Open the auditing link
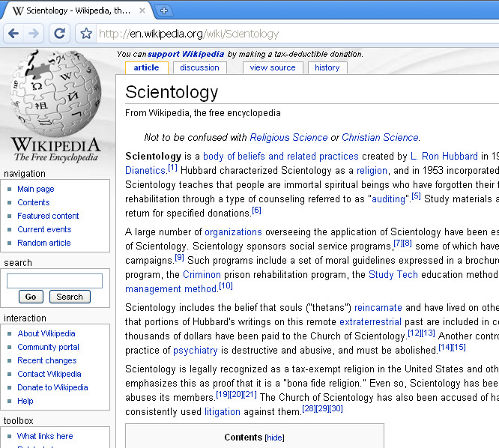Image resolution: width=499 pixels, height=448 pixels. tap(388, 199)
